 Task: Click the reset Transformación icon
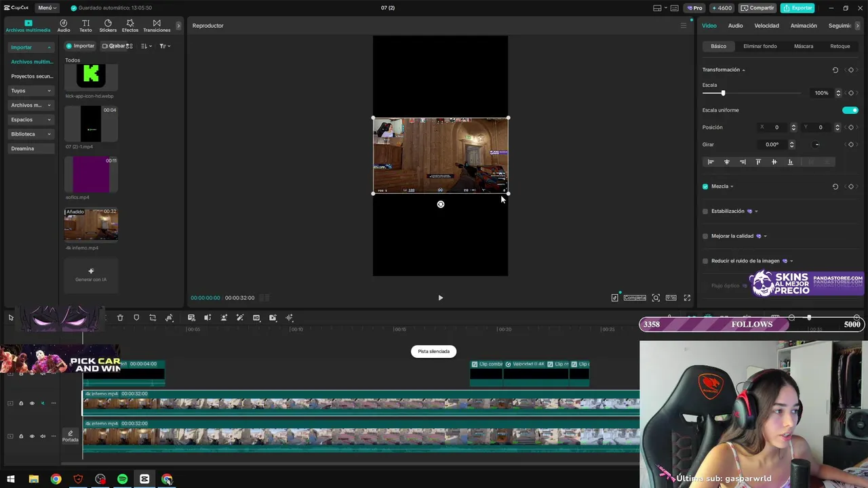tap(835, 70)
